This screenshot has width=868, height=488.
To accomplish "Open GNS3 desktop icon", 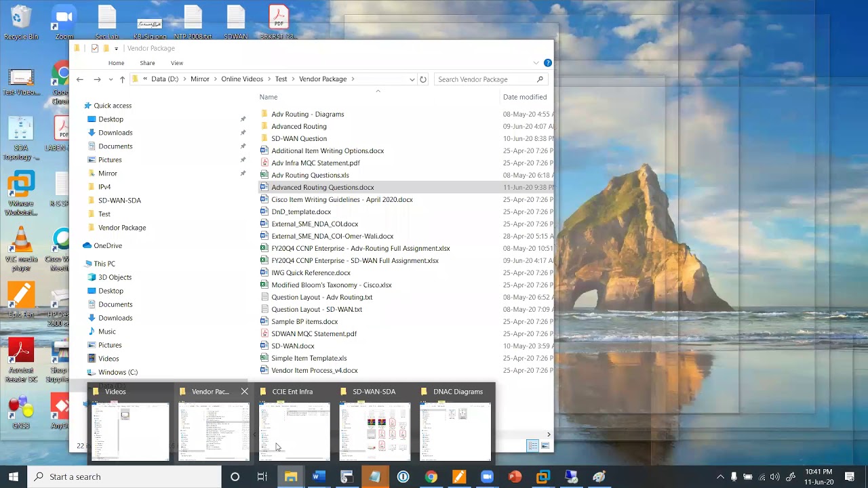I will pyautogui.click(x=21, y=413).
